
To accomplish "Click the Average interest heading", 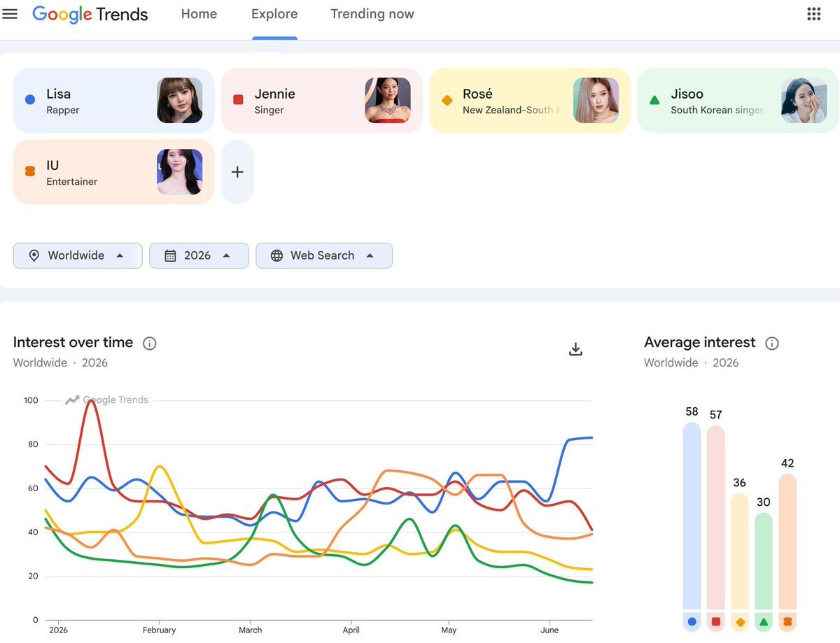I will [x=699, y=342].
